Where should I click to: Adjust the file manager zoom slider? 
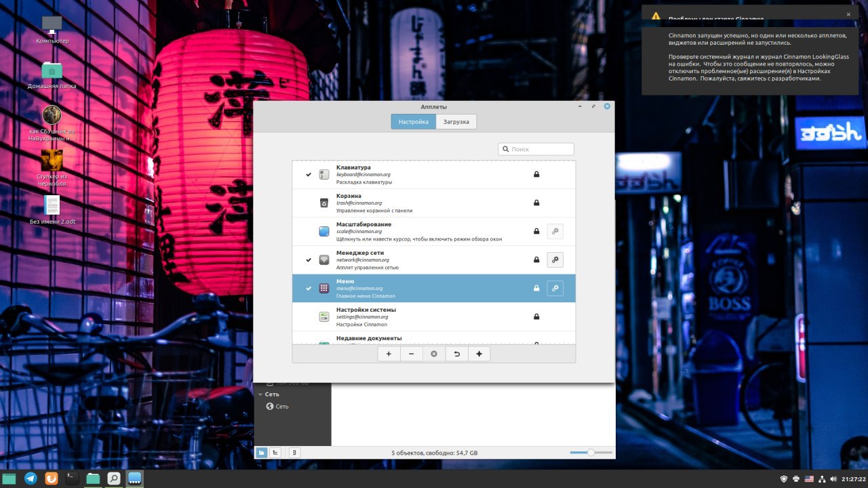591,452
